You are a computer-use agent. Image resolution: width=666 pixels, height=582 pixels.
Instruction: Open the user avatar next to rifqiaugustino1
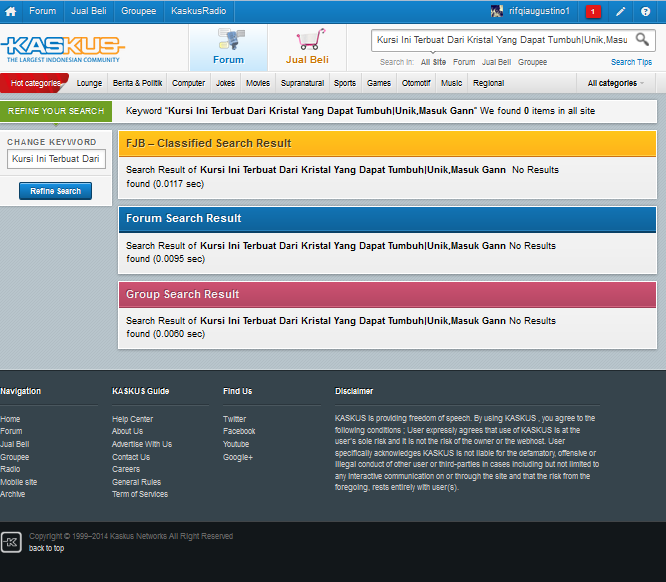(497, 11)
